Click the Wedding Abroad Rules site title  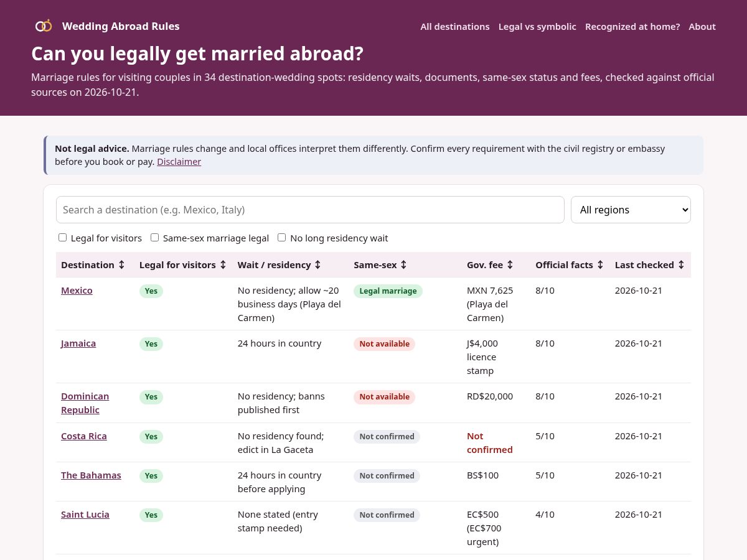(x=121, y=26)
